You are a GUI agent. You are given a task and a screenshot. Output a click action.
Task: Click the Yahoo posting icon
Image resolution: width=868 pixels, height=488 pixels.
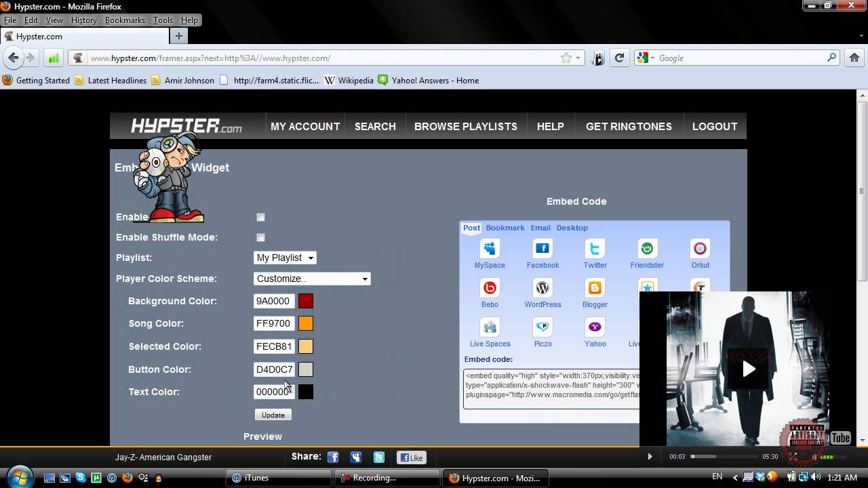(595, 327)
